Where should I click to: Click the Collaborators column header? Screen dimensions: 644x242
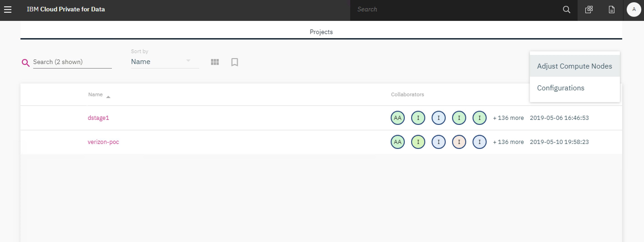pyautogui.click(x=407, y=94)
